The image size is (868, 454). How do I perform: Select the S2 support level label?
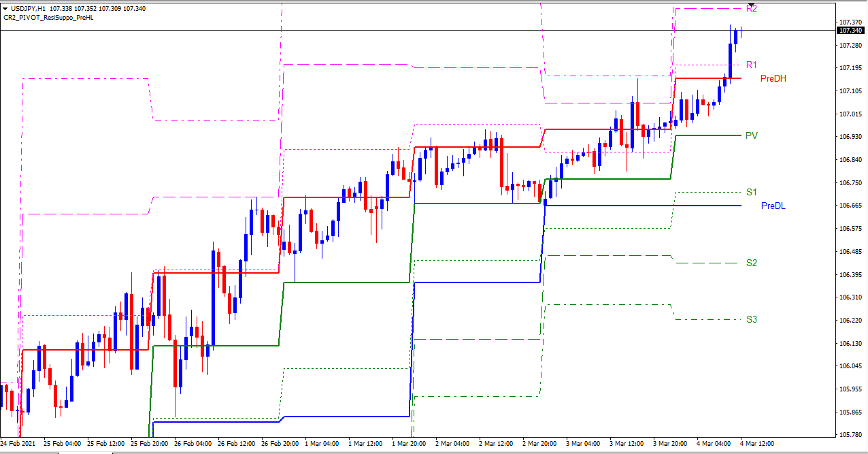point(752,263)
